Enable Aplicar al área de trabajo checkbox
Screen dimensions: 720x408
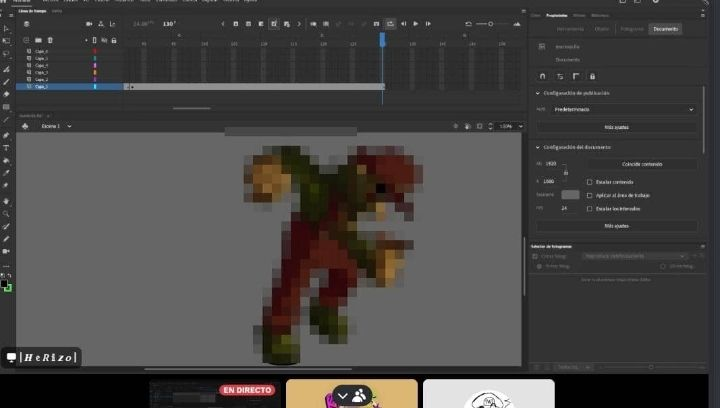click(590, 196)
